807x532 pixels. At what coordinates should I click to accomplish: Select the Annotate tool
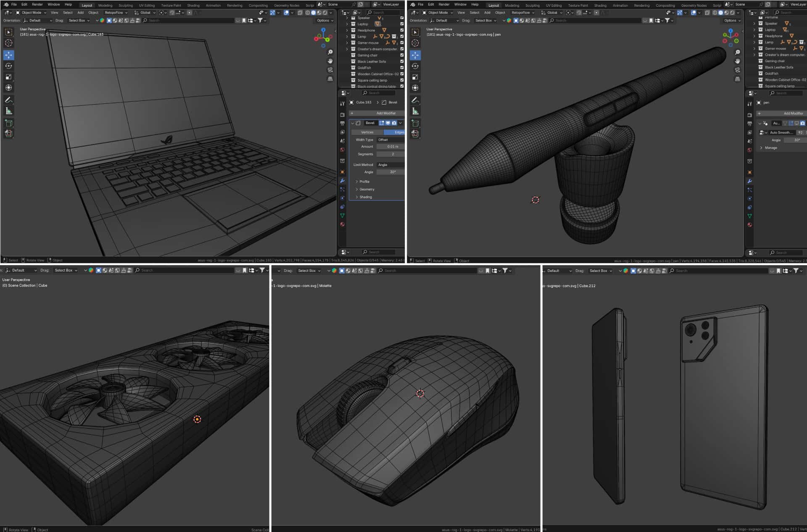pyautogui.click(x=8, y=100)
